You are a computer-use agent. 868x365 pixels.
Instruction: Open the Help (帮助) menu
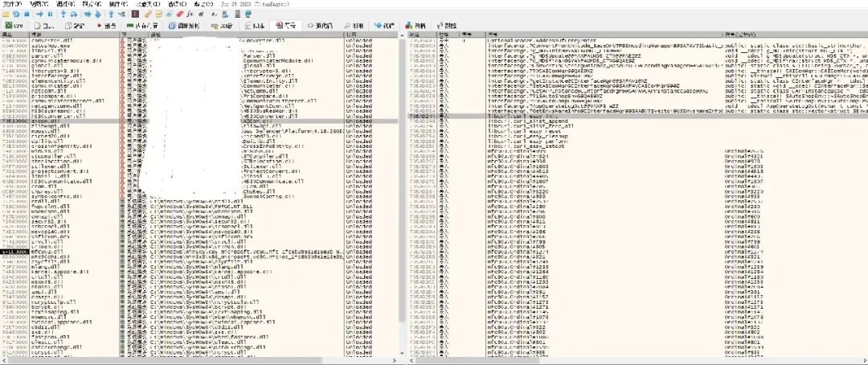click(x=203, y=3)
